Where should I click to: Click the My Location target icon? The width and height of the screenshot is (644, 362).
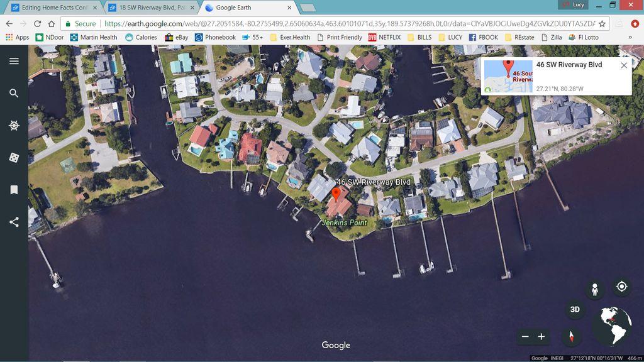[621, 287]
